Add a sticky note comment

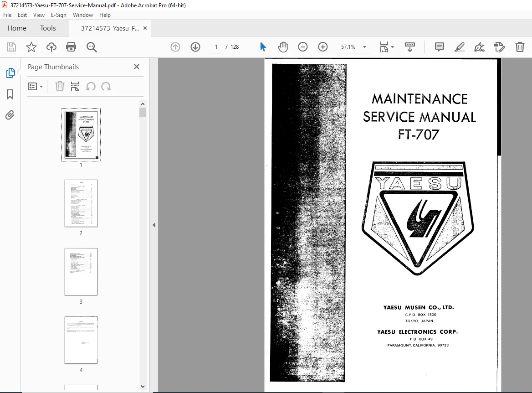[440, 47]
